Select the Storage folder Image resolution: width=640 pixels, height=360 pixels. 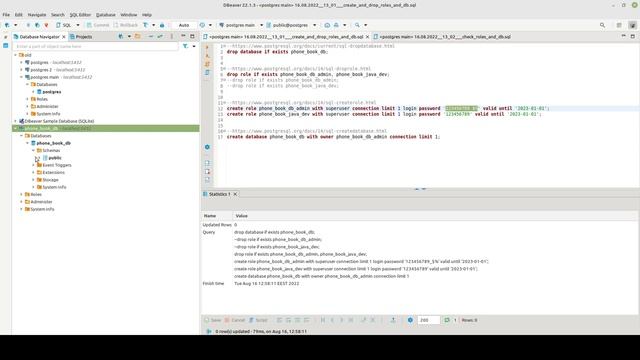coord(48,180)
